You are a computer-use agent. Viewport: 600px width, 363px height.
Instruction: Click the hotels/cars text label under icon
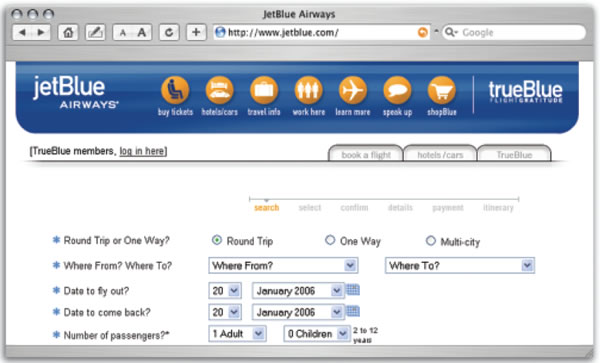220,112
